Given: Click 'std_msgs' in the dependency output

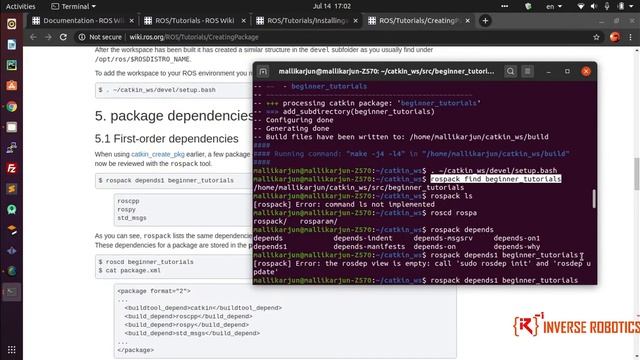Looking at the screenshot, I should coord(132,218).
